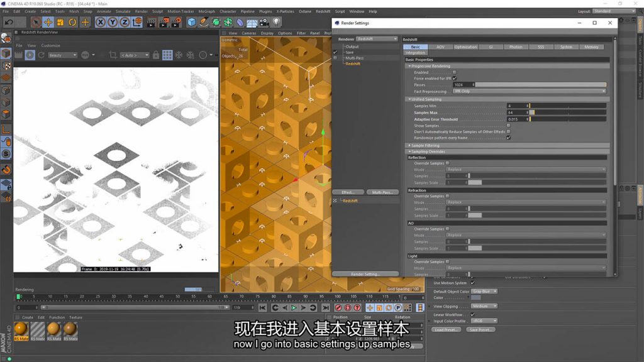Switch to the Optimization tab

coord(466,47)
